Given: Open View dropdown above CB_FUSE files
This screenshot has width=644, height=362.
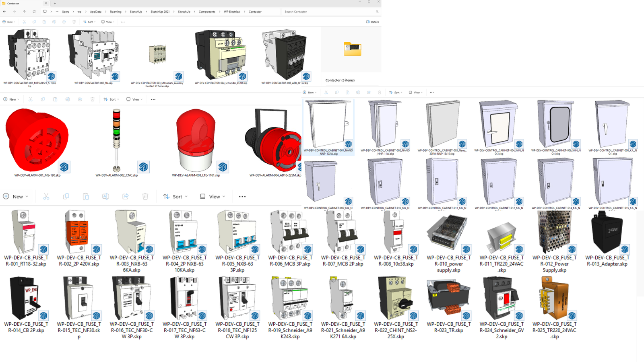Looking at the screenshot, I should click(213, 196).
